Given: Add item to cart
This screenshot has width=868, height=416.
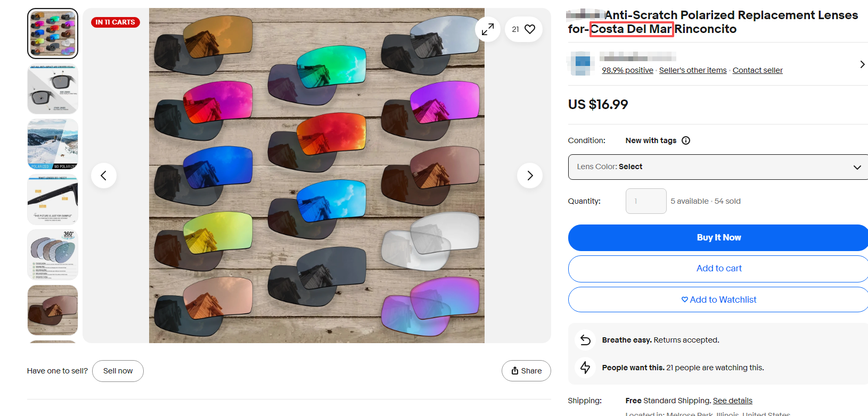Looking at the screenshot, I should coord(718,269).
